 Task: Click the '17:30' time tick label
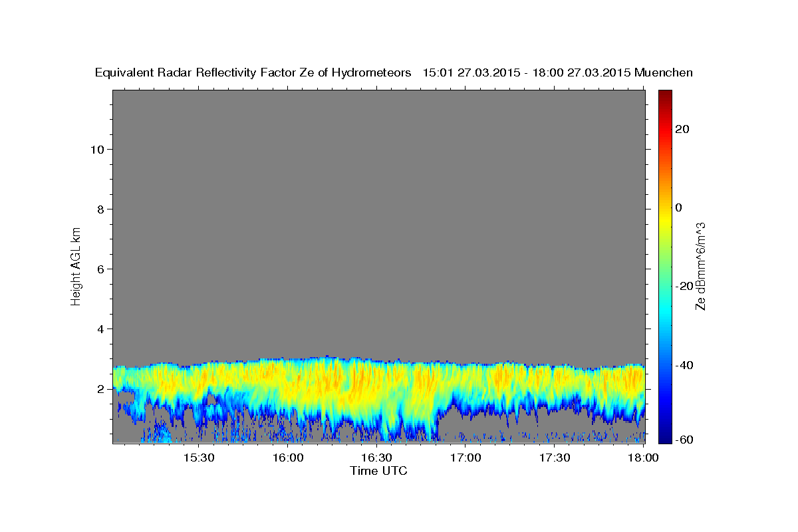(x=554, y=458)
